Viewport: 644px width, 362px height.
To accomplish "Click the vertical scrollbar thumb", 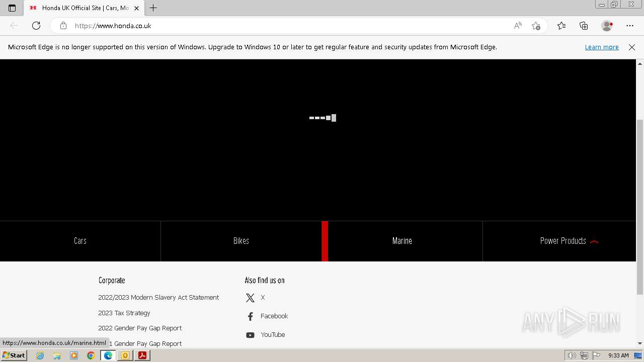I will click(x=640, y=207).
